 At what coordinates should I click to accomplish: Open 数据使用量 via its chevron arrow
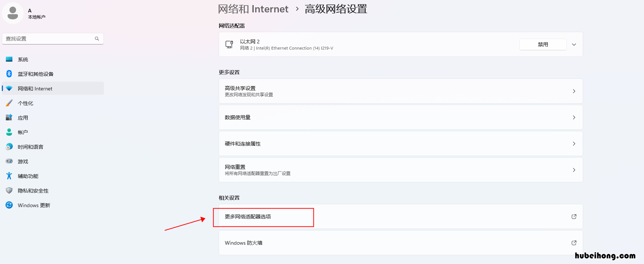point(574,117)
